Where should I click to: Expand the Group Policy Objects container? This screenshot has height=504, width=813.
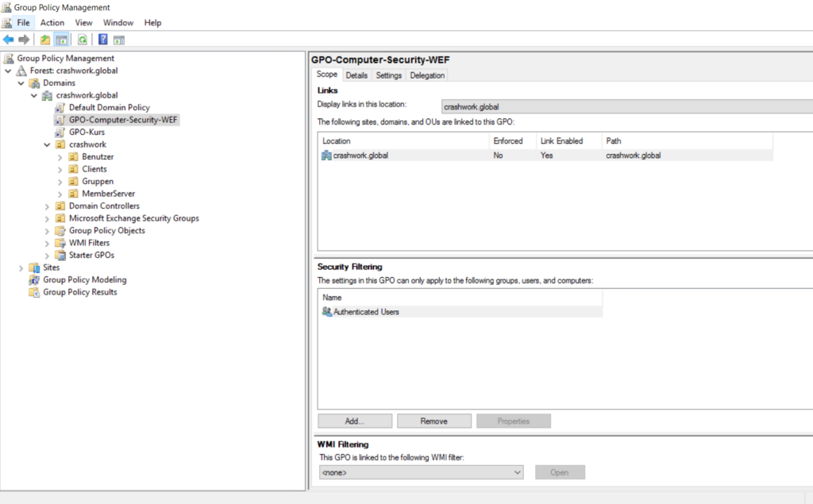pos(47,231)
